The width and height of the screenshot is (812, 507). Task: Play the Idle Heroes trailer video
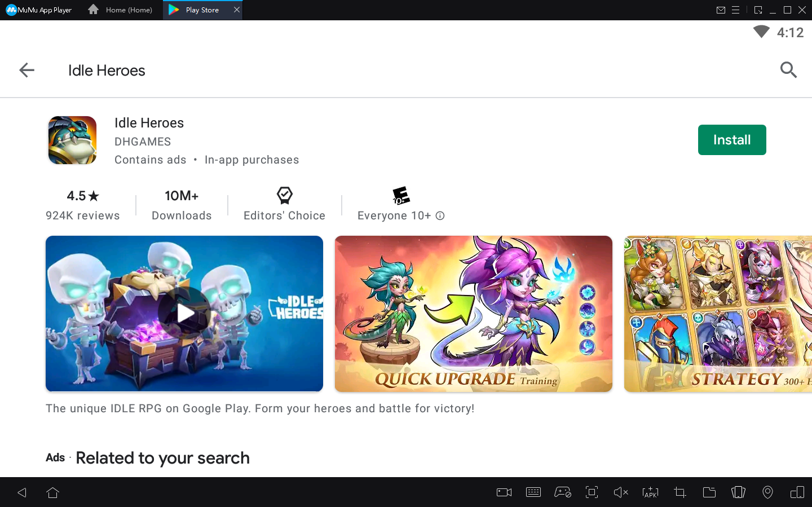tap(184, 314)
